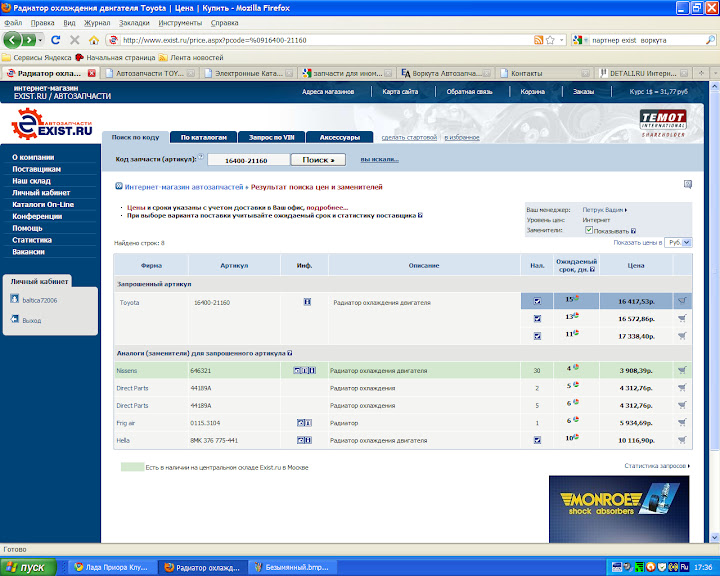Open Личный кабинет in left sidebar menu

click(x=41, y=192)
